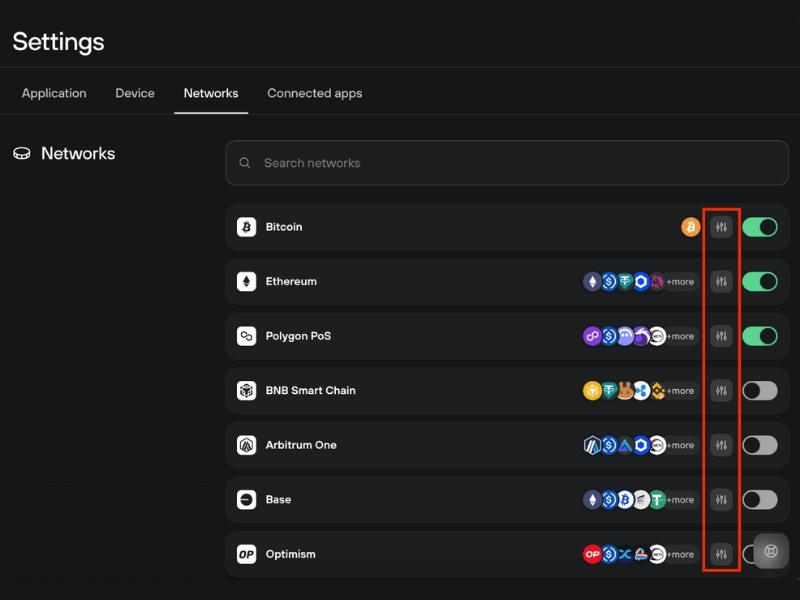Image resolution: width=800 pixels, height=600 pixels.
Task: Click the Networks section heading text
Action: pos(78,154)
